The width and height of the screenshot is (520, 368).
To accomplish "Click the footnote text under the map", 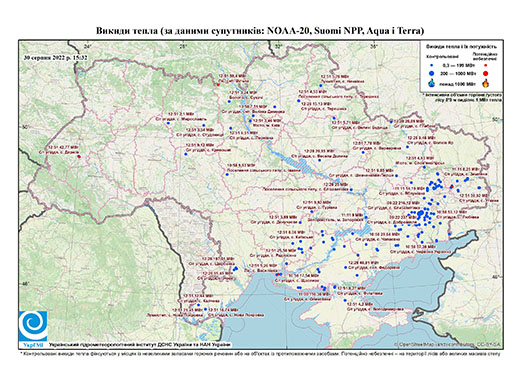I will point(260,353).
